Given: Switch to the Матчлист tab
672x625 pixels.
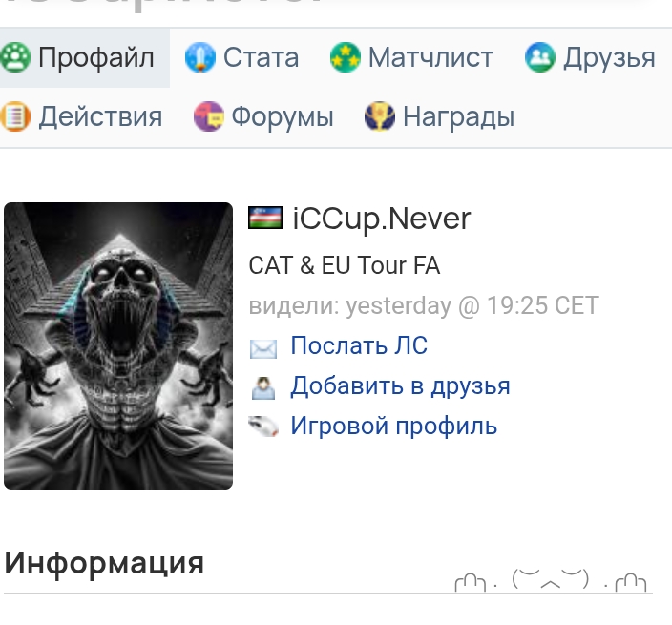Looking at the screenshot, I should pos(411,57).
